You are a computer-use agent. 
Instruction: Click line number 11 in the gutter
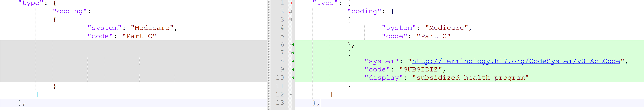point(280,86)
